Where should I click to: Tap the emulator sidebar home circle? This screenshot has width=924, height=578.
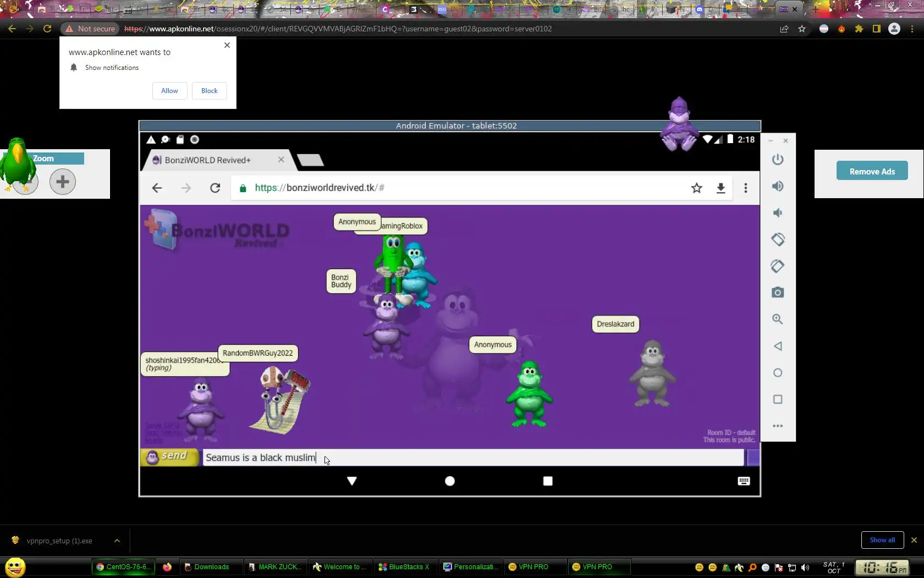coord(777,373)
